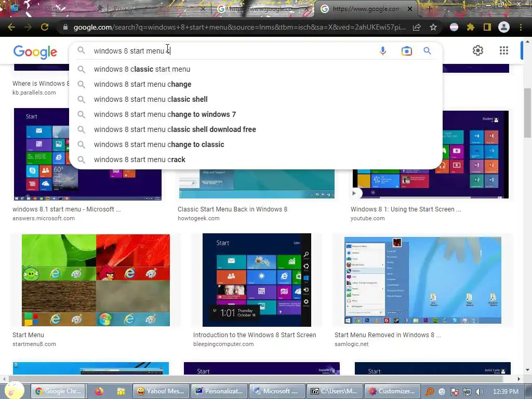Click the network tray icon

tap(467, 392)
